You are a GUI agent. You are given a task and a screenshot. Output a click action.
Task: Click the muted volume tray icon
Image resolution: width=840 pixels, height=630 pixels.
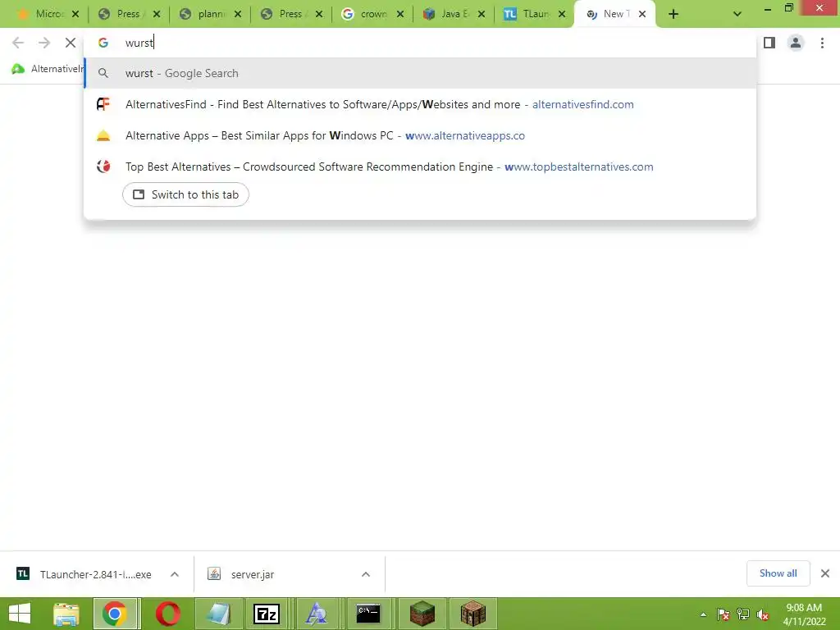tap(763, 614)
